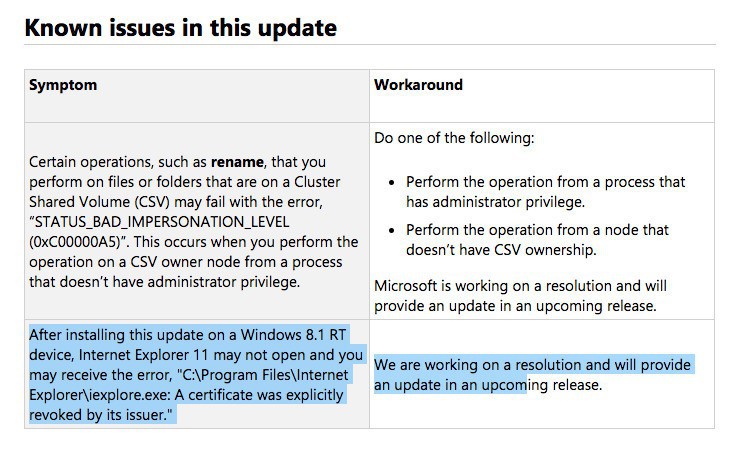The image size is (744, 457).
Task: Click the 'Known issues in this update' heading
Action: tap(180, 27)
